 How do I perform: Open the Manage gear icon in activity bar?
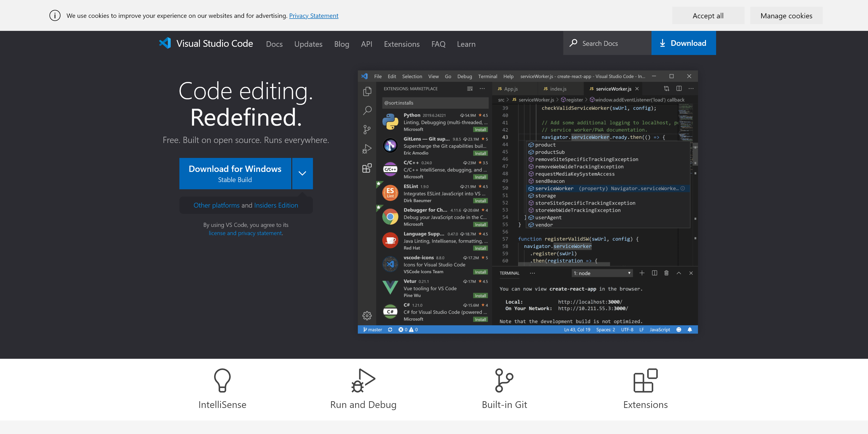[367, 315]
